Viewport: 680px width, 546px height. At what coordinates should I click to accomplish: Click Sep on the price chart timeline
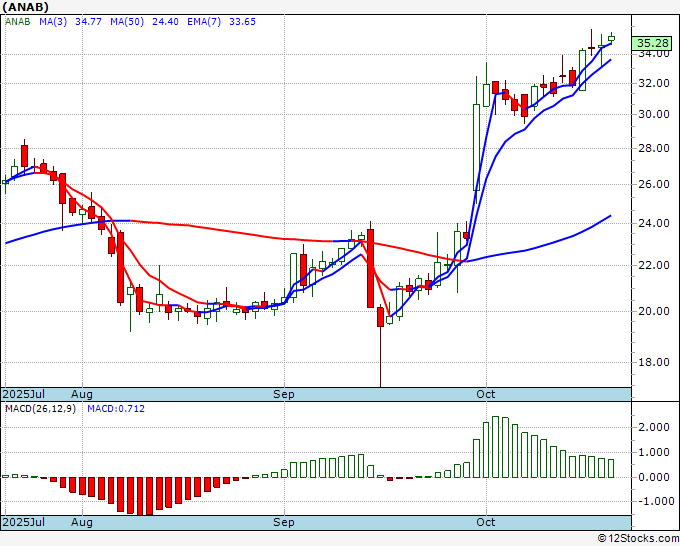click(284, 395)
